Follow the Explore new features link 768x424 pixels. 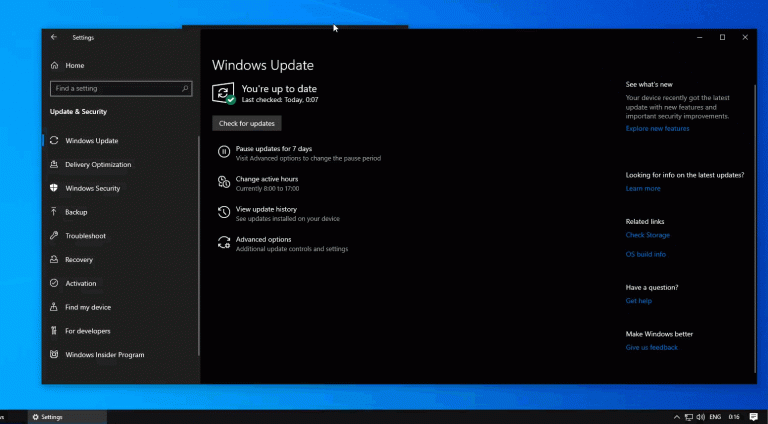click(657, 128)
